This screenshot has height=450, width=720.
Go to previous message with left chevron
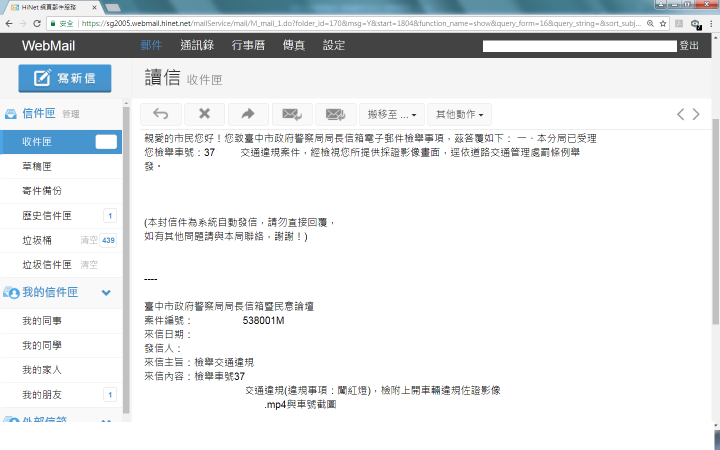pyautogui.click(x=681, y=114)
